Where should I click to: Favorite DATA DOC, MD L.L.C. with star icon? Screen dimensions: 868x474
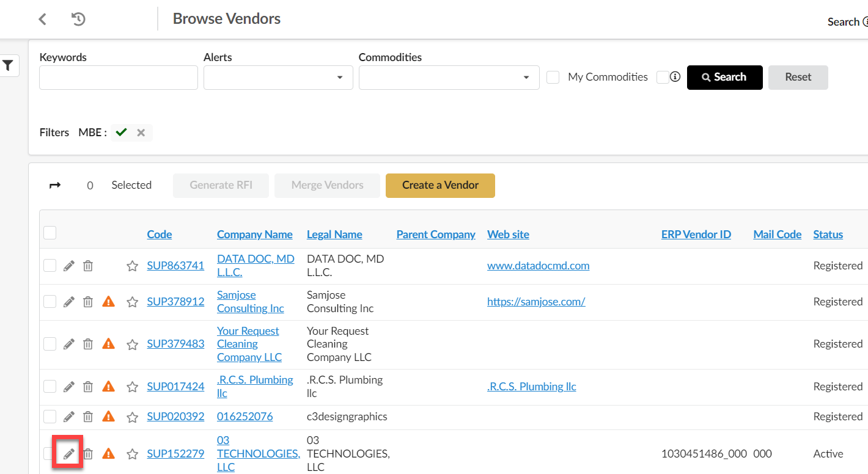(132, 266)
